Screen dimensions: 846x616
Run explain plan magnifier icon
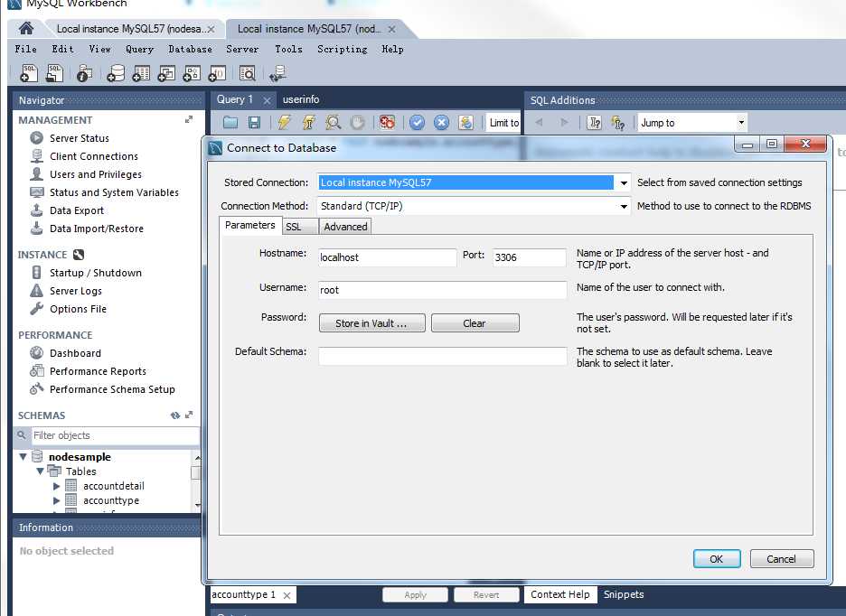pyautogui.click(x=333, y=123)
